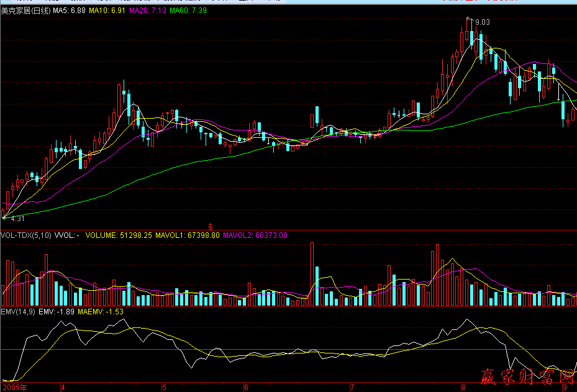Click the 9.03 high price marker
Viewport: 577px width, 392px height.
pos(482,22)
